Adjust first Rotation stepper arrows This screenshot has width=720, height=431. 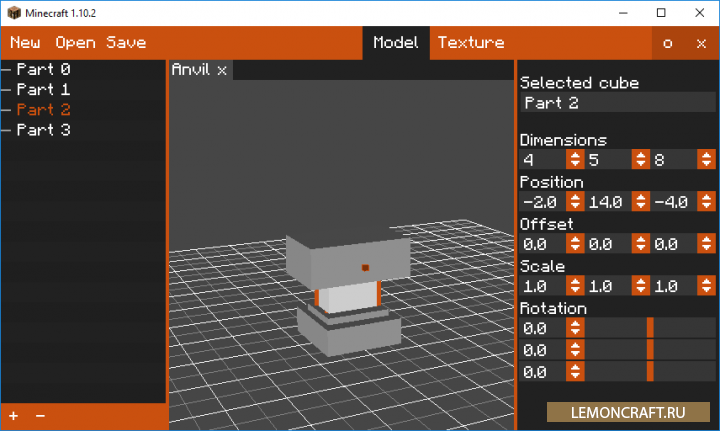pyautogui.click(x=575, y=328)
